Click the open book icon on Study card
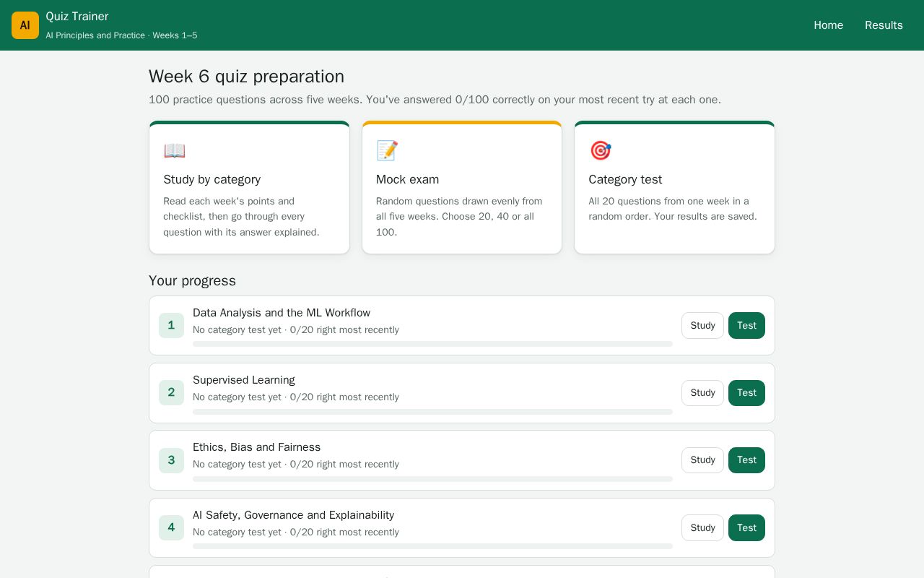 point(175,151)
